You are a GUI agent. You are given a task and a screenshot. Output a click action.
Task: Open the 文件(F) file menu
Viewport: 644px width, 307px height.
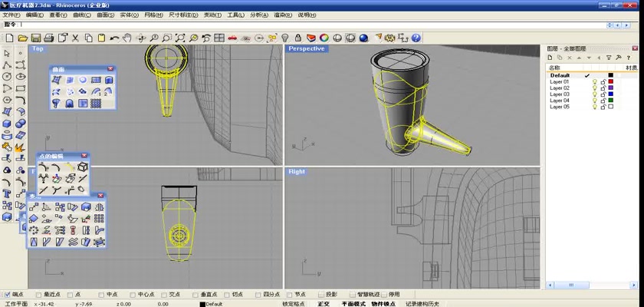coord(11,15)
